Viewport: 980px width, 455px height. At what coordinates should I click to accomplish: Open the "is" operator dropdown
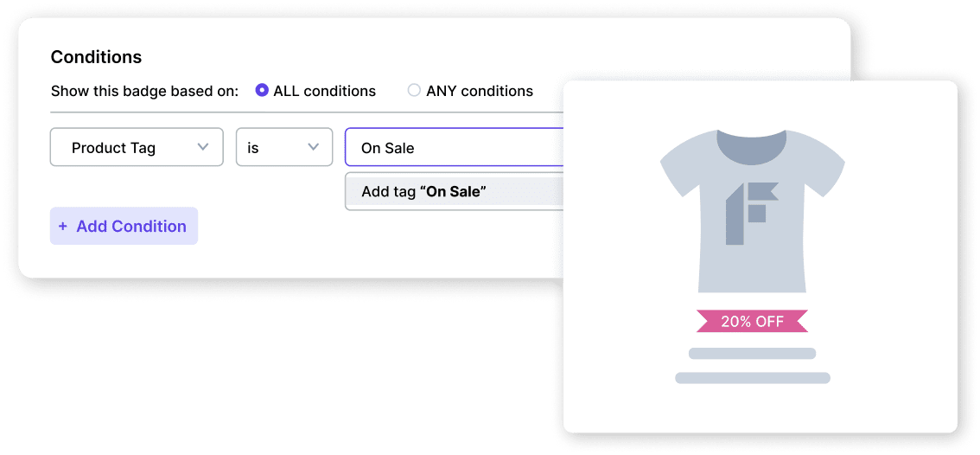(283, 148)
